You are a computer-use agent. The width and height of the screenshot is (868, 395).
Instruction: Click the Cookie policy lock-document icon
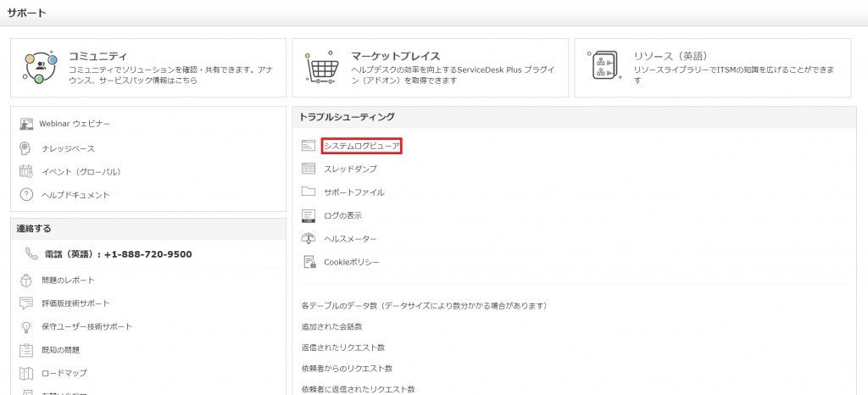309,262
